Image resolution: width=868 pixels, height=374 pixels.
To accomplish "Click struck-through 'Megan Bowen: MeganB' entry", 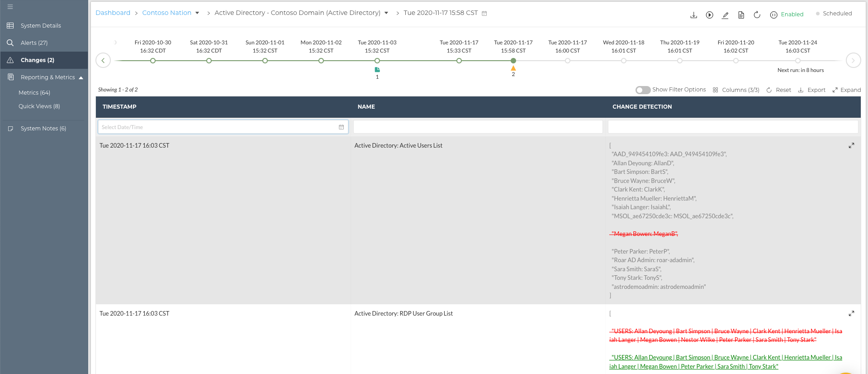I will pos(644,234).
